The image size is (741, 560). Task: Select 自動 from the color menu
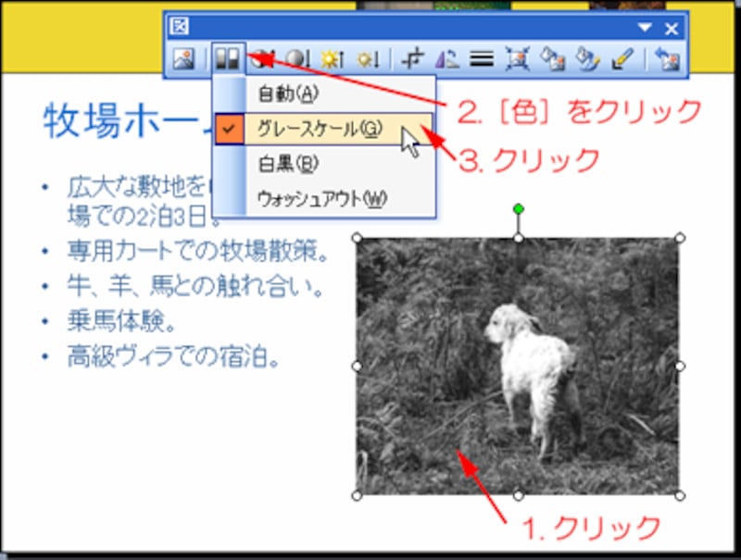click(287, 93)
